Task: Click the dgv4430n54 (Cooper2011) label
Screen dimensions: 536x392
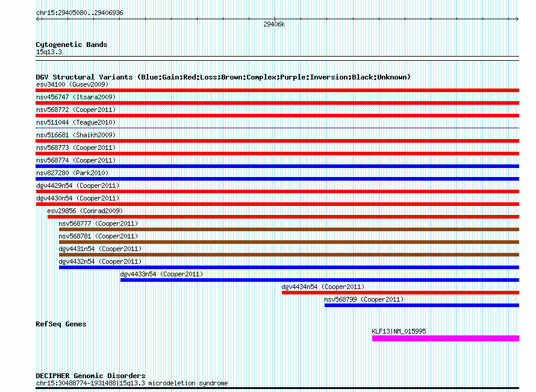Action: [x=78, y=198]
